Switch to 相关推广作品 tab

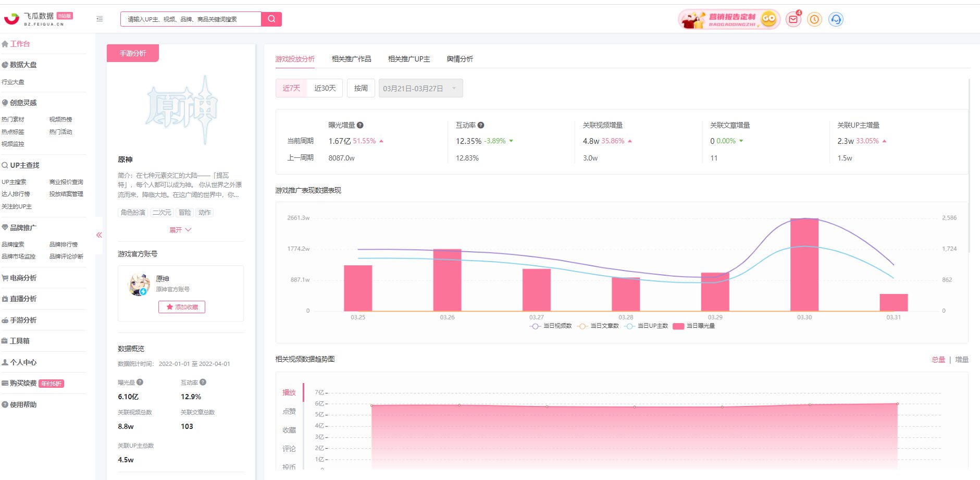pos(352,59)
